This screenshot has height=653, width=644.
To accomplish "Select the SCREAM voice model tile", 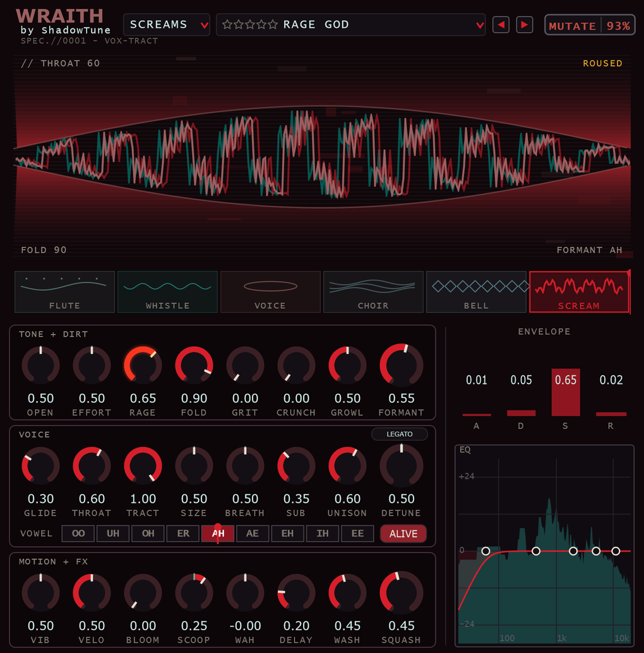I will pyautogui.click(x=579, y=292).
